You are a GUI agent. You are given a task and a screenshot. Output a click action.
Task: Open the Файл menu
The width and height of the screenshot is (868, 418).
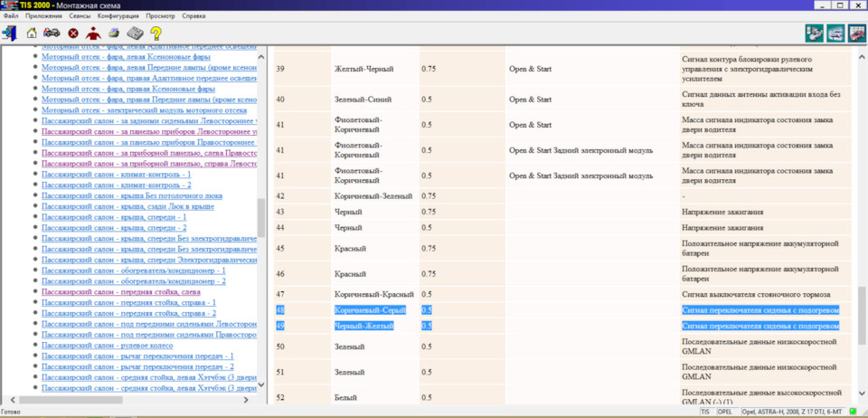click(x=11, y=16)
